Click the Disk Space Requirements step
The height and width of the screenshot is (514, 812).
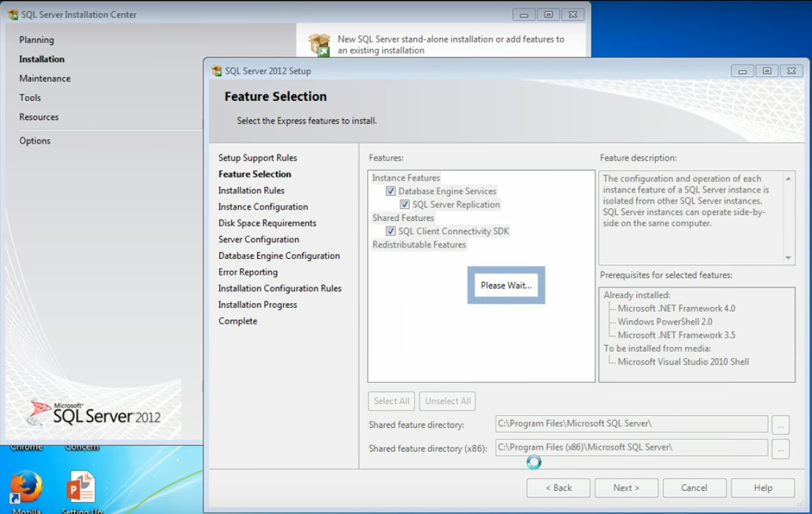click(x=267, y=223)
